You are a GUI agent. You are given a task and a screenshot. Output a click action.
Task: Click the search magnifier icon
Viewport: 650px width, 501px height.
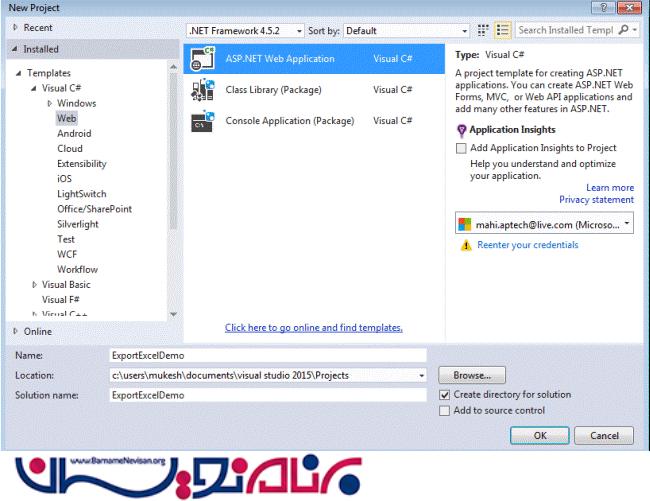(623, 30)
